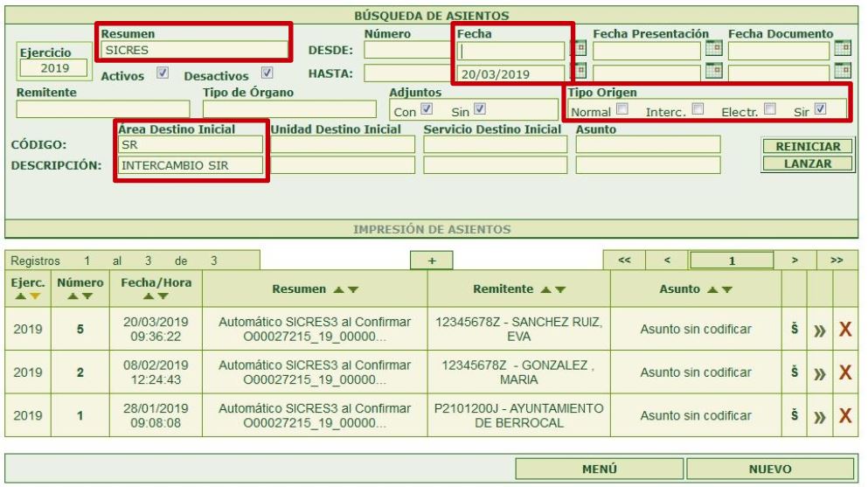Toggle the Desactivos checkbox
The width and height of the screenshot is (868, 487).
click(x=267, y=73)
